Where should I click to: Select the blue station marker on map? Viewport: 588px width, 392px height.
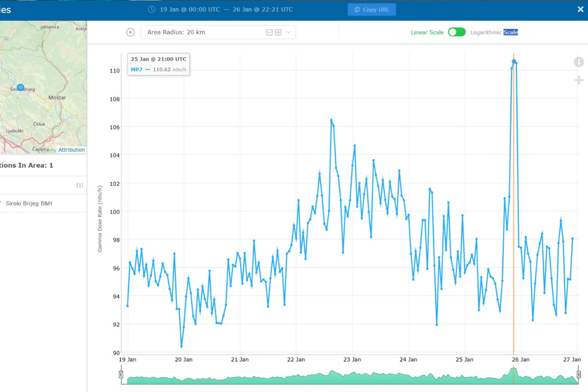pos(21,87)
